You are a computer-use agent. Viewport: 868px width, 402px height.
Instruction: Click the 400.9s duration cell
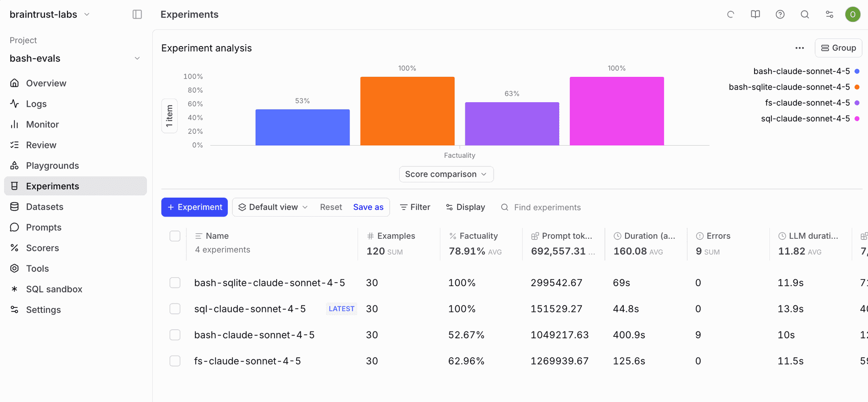[629, 335]
